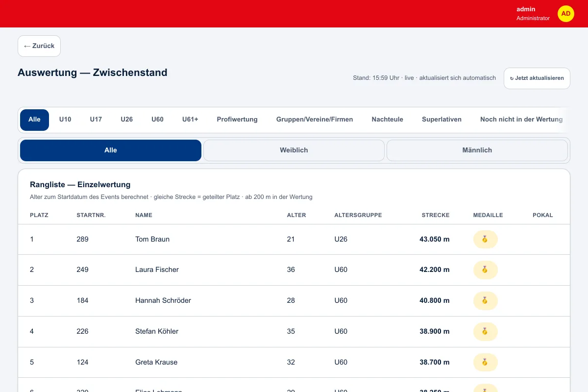Click the admin username label

pyautogui.click(x=526, y=9)
